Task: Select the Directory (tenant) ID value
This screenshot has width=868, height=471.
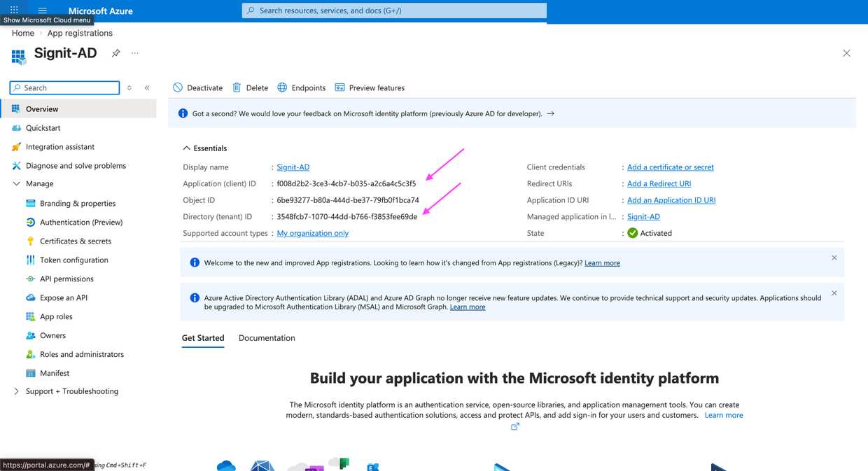Action: 347,217
